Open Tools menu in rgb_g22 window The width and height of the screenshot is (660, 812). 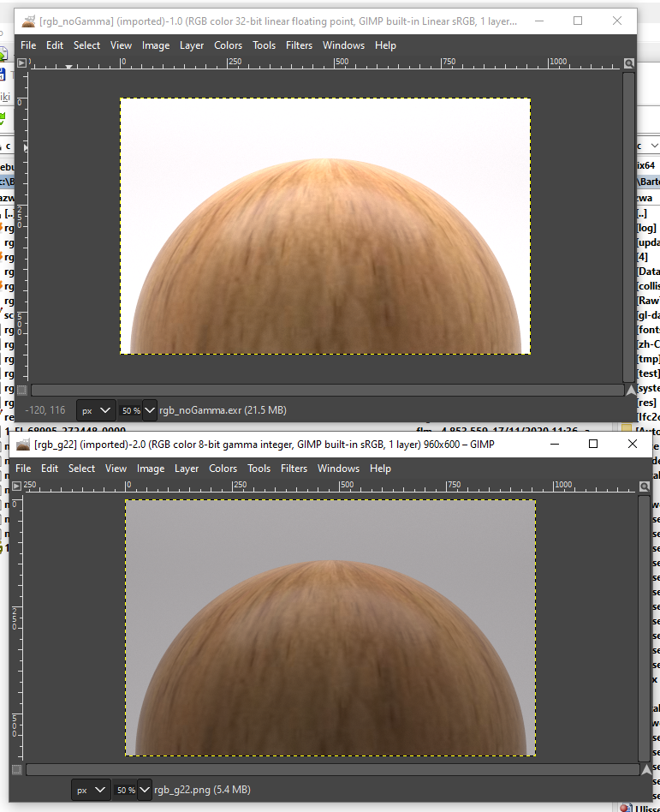259,469
